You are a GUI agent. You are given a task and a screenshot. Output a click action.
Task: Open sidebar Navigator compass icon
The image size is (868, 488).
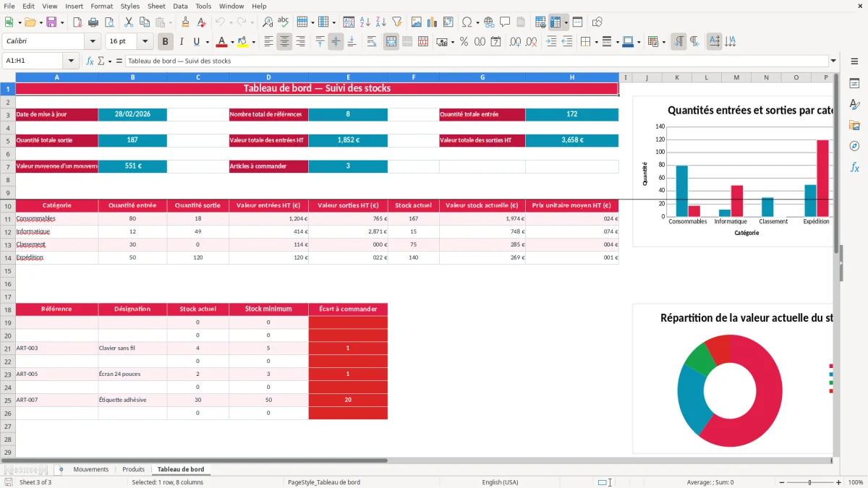(854, 146)
